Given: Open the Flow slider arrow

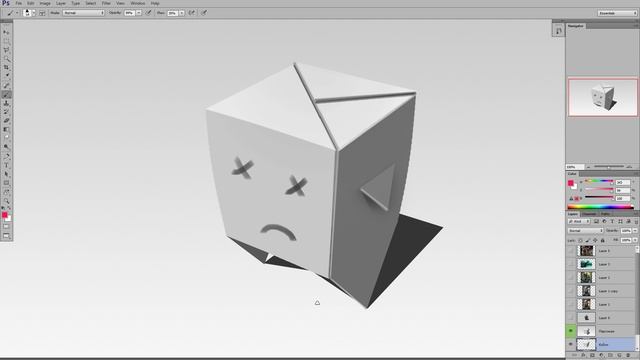Looking at the screenshot, I should (x=182, y=13).
